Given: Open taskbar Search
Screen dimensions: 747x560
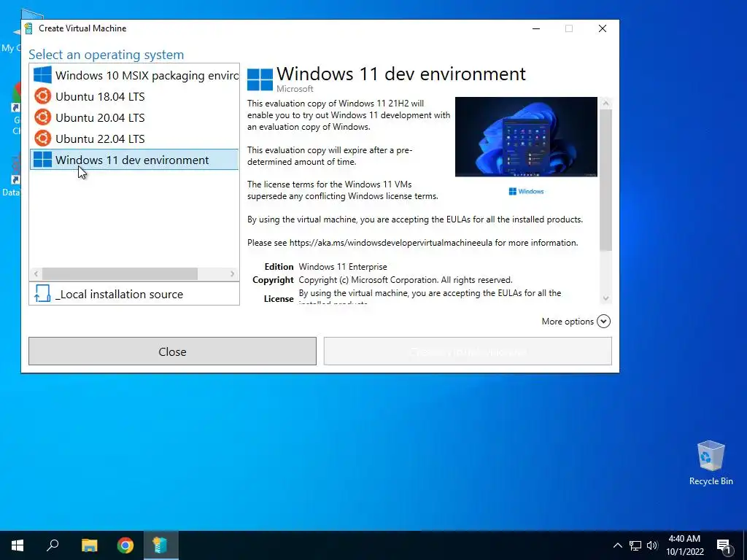Looking at the screenshot, I should pos(53,545).
